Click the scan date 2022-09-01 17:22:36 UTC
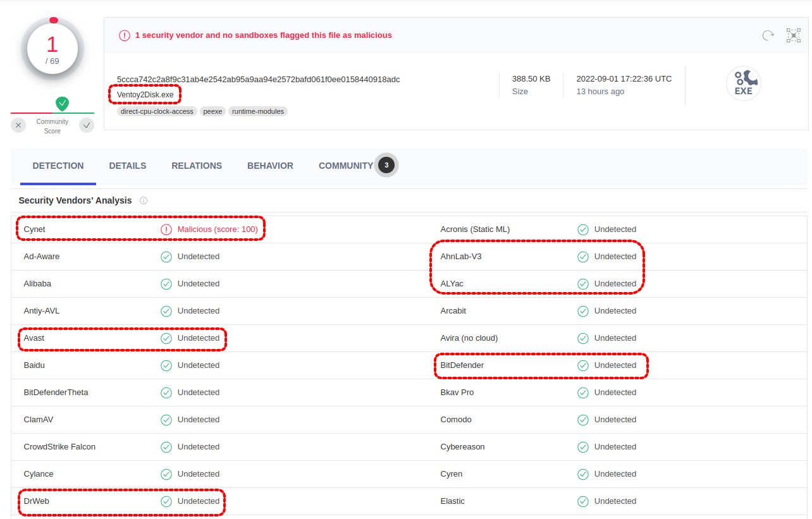 624,79
